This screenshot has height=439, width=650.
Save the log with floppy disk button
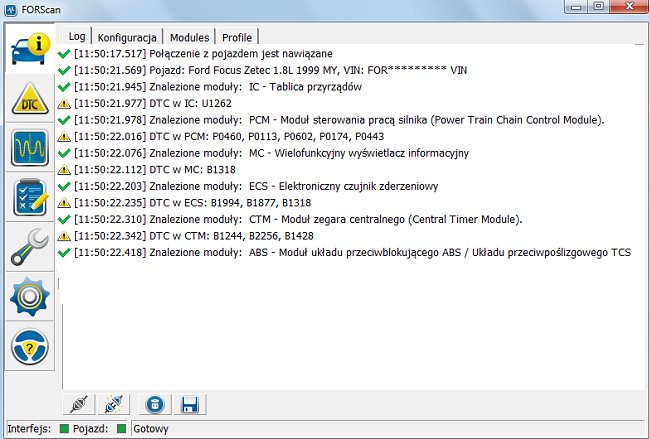click(x=190, y=404)
